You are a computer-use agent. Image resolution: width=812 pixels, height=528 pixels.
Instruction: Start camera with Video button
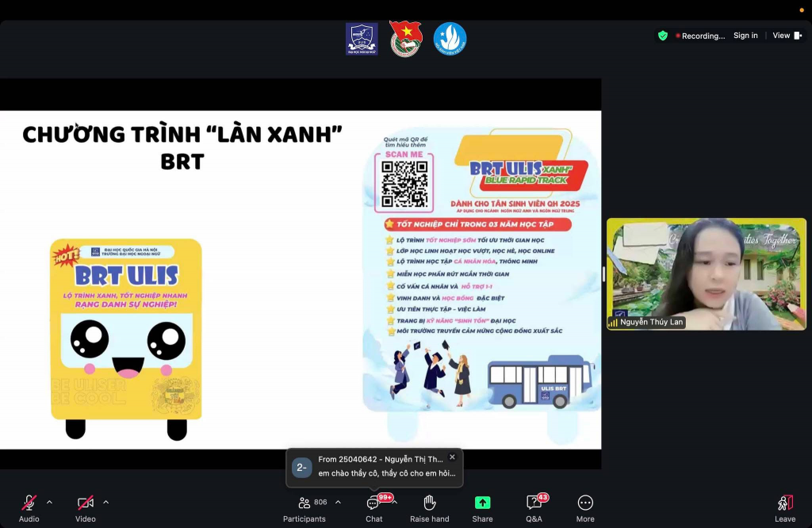[86, 508]
